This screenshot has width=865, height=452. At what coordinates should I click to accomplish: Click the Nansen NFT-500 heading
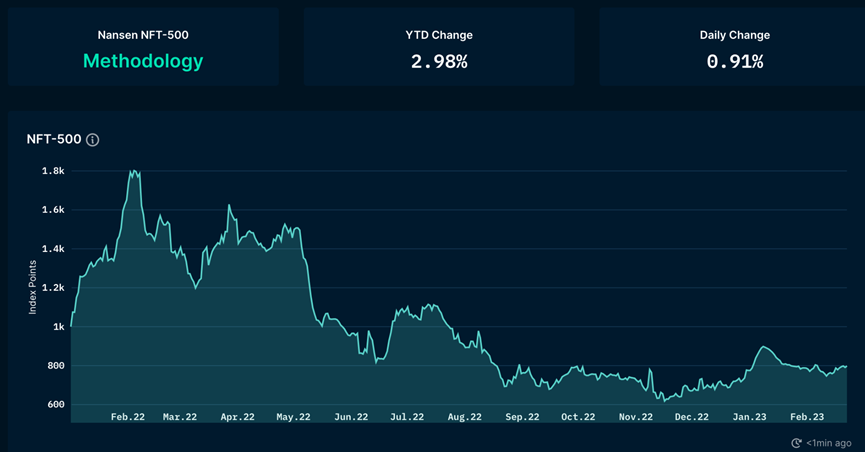tap(143, 35)
